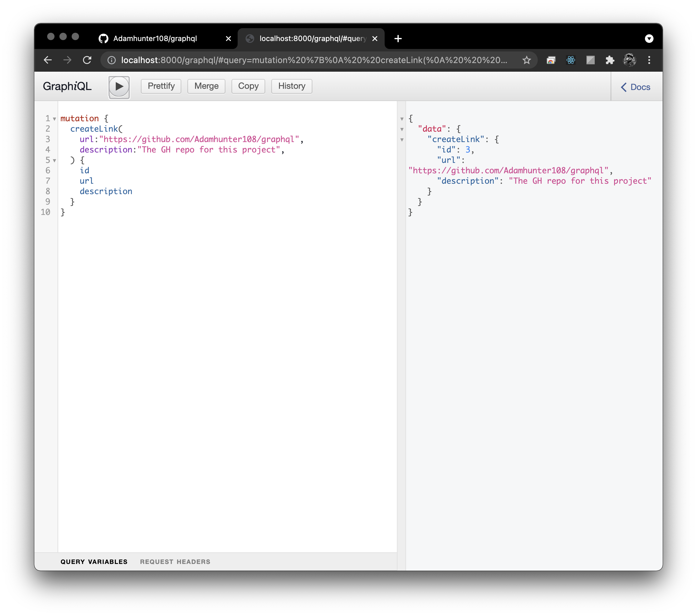This screenshot has height=616, width=697.
Task: Click the Prettify button
Action: (x=161, y=86)
